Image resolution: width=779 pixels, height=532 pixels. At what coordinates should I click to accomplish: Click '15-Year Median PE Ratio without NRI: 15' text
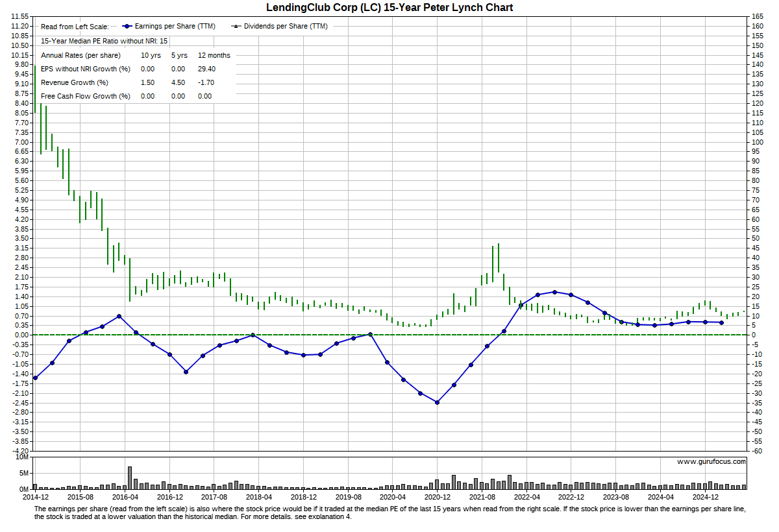coord(104,41)
